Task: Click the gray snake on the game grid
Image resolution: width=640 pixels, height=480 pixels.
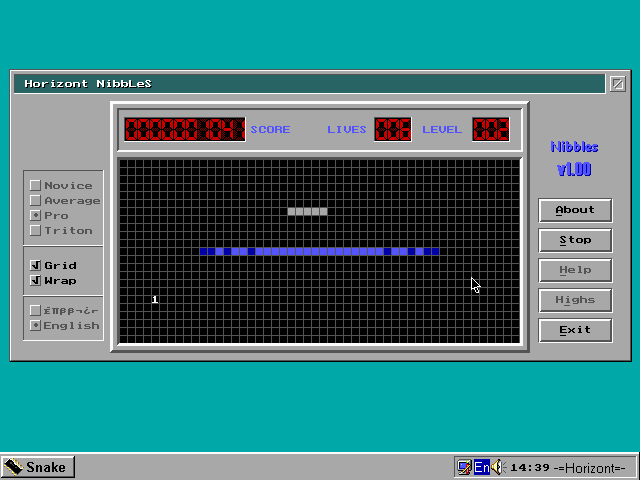Action: [307, 211]
